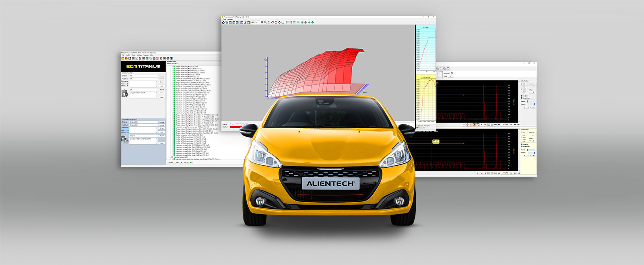644x265 pixels.
Task: Click the zoom-in magnifier in the 3D map toolbar
Action: point(262,23)
